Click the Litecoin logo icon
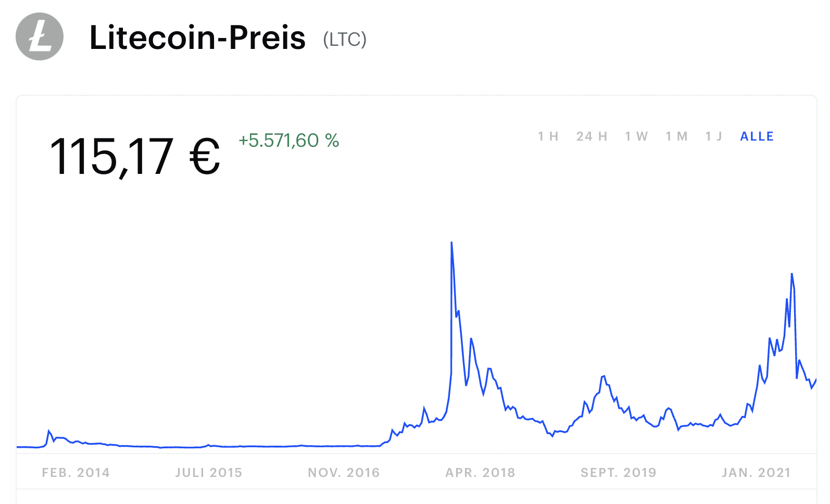The width and height of the screenshot is (830, 504). coord(40,36)
